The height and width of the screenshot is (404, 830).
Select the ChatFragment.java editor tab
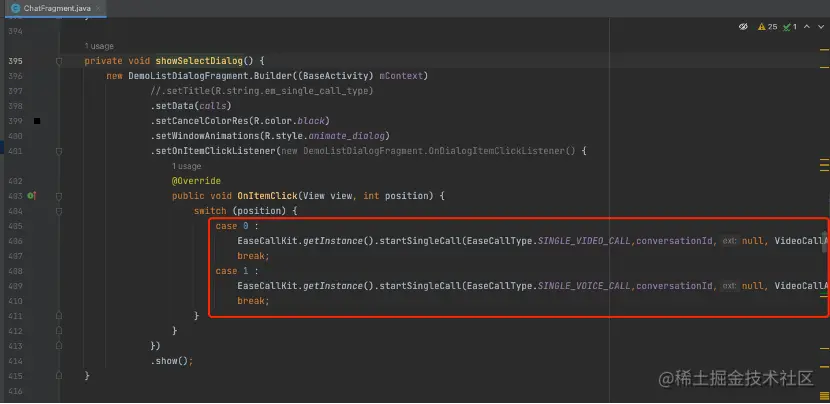56,8
